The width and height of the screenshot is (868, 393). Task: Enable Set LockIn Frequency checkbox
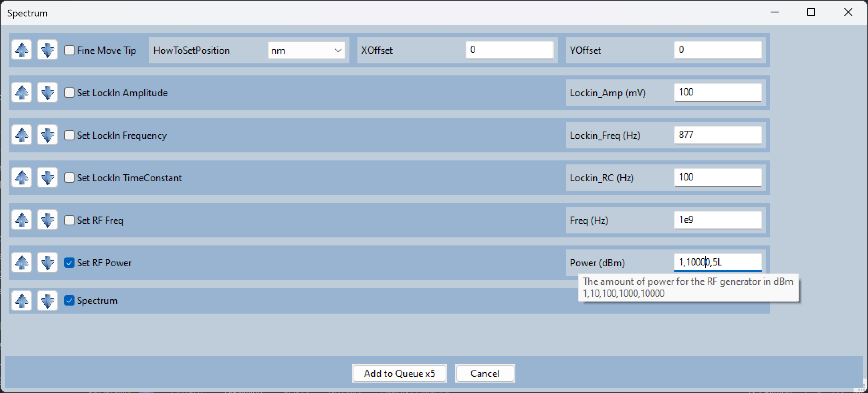pos(69,135)
